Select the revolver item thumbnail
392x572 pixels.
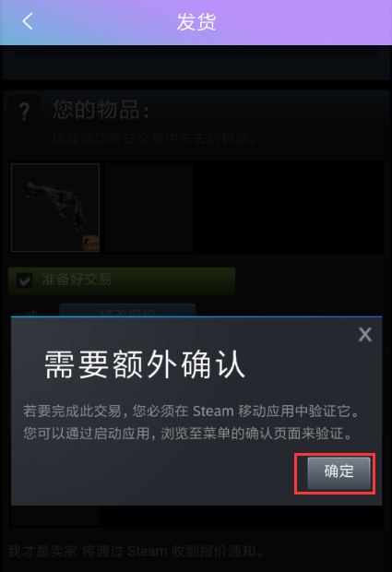[55, 208]
